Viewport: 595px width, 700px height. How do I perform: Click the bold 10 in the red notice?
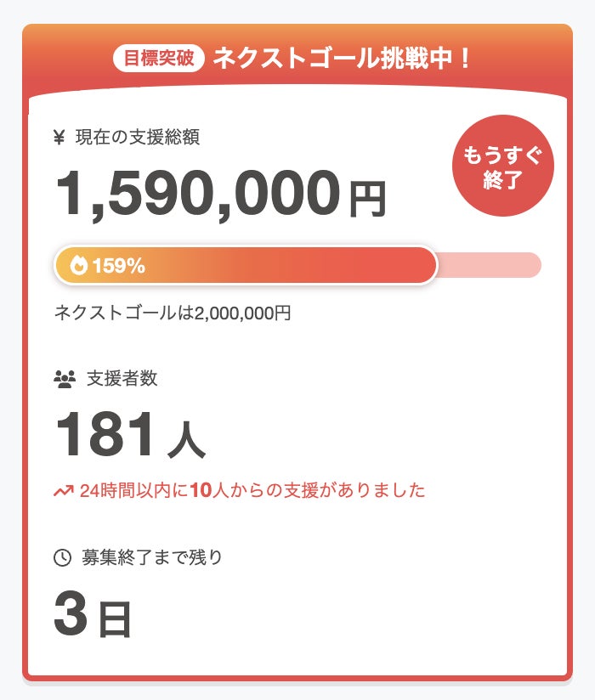200,491
